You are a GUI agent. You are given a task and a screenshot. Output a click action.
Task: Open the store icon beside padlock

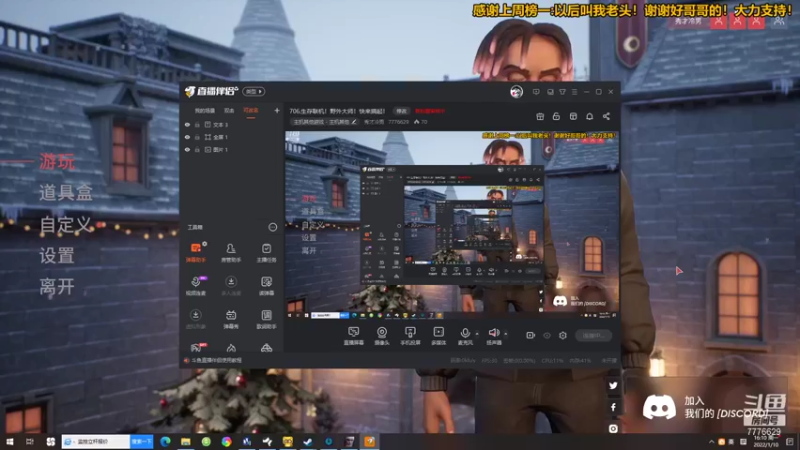573,116
